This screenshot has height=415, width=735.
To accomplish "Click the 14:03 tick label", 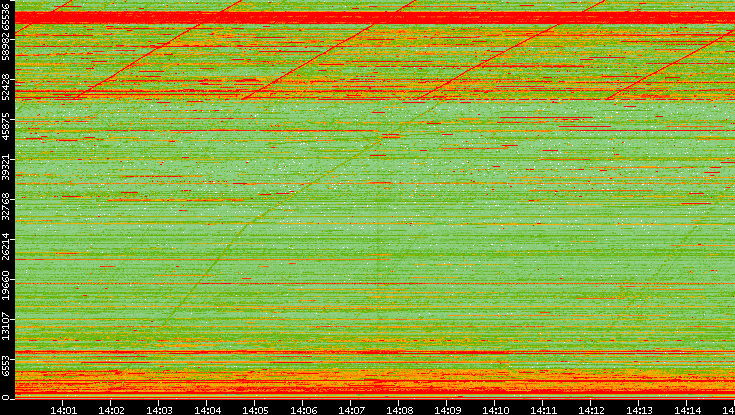I will click(x=159, y=410).
